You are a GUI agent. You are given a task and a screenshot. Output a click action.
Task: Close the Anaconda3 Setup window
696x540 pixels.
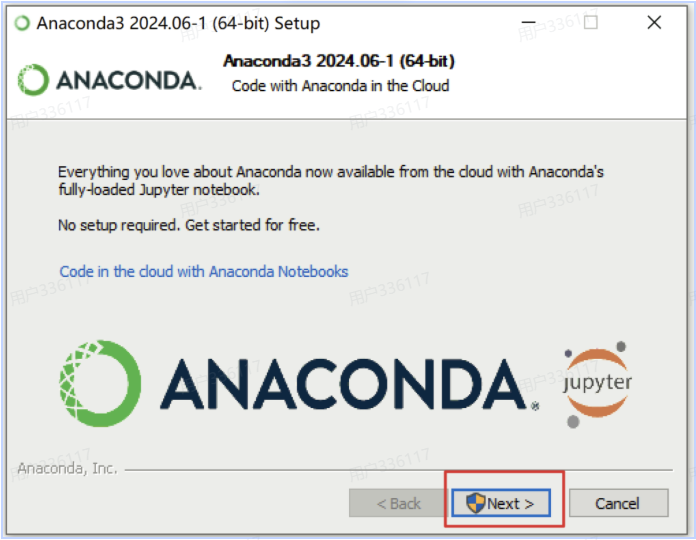(x=654, y=22)
